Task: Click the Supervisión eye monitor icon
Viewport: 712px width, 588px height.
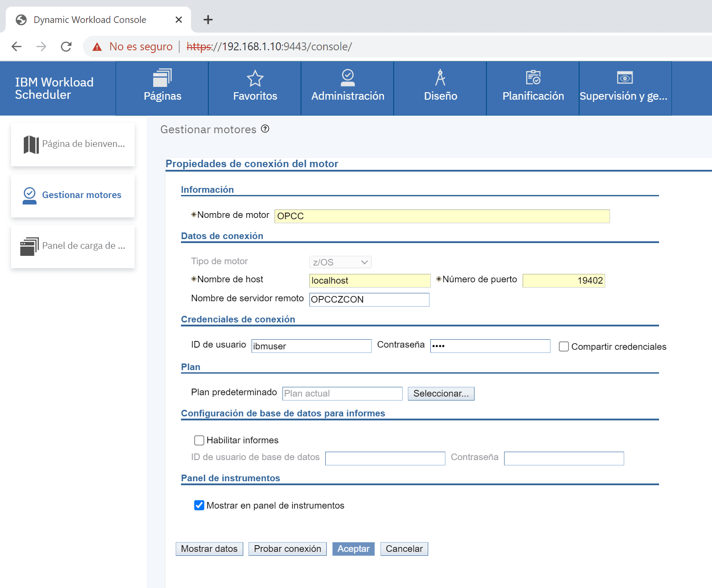Action: click(625, 78)
